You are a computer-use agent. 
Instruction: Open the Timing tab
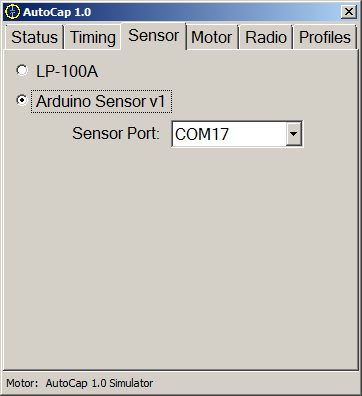pyautogui.click(x=93, y=37)
